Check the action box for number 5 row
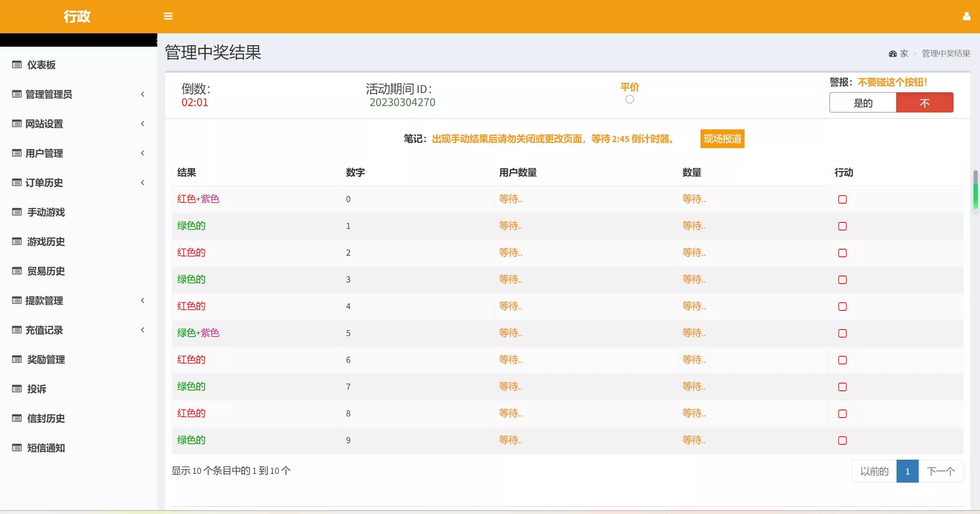This screenshot has height=514, width=980. click(842, 333)
